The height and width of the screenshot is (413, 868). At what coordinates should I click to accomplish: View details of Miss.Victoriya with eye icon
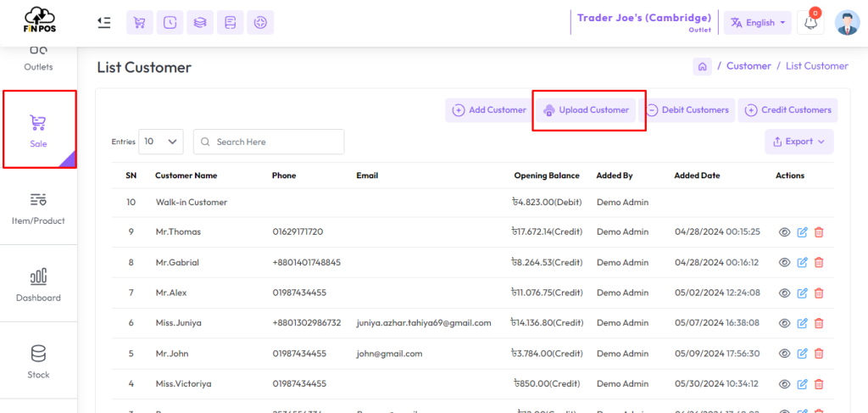point(784,383)
